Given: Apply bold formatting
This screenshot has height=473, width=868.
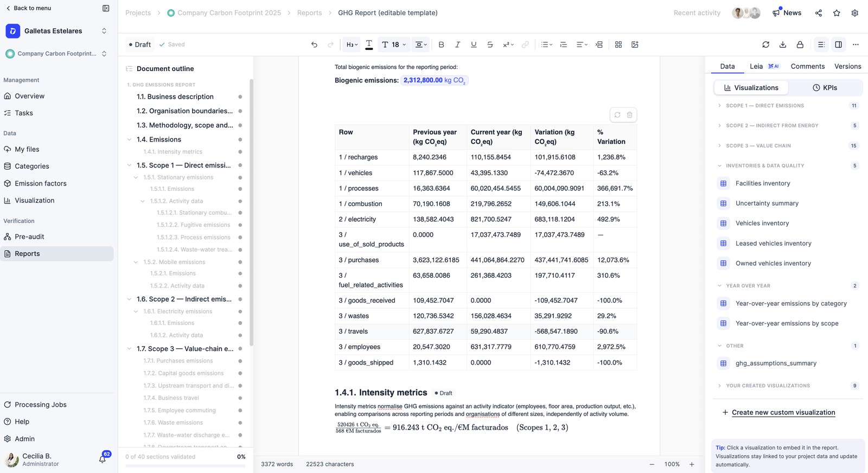Looking at the screenshot, I should tap(441, 44).
